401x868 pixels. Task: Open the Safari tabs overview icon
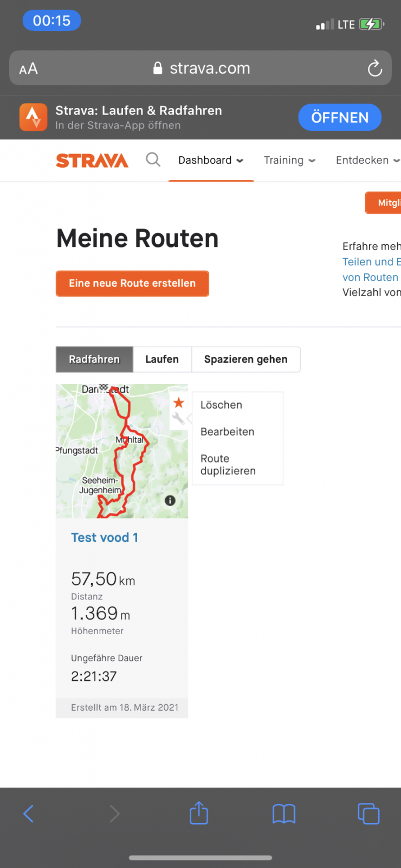[368, 814]
